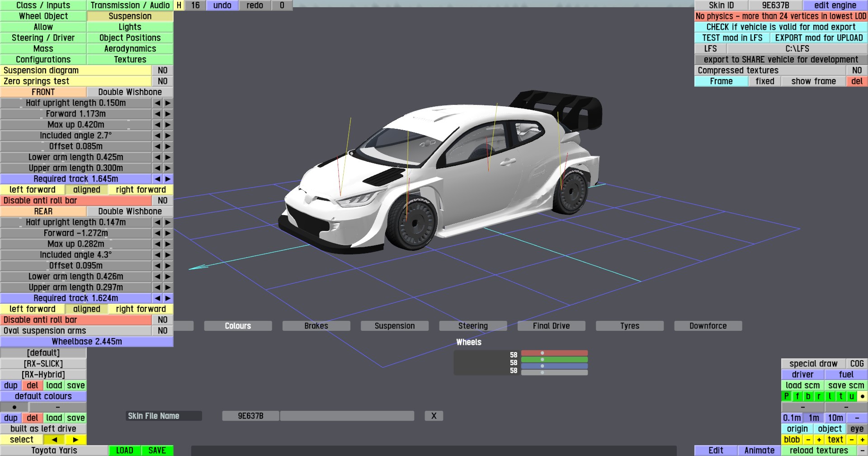Increase front Half upright length with right arrow
868x456 pixels.
tap(168, 103)
